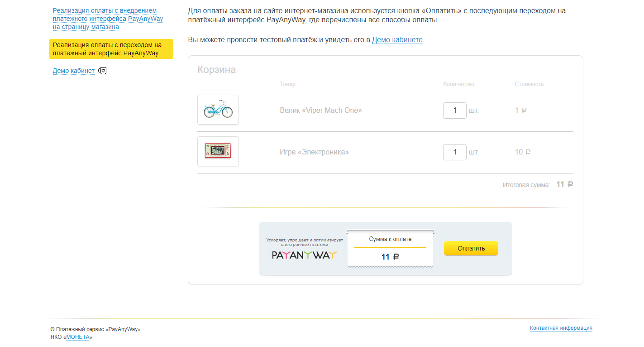
Task: Click the Итоговая сумма total amount
Action: coord(564,185)
